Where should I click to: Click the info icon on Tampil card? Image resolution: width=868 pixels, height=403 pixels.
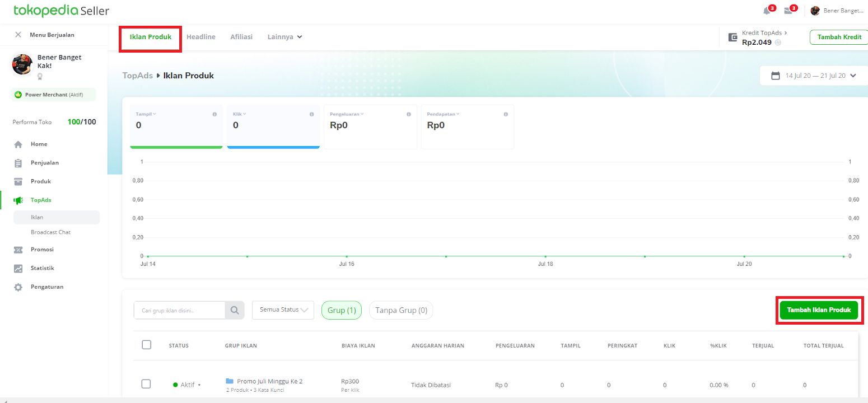215,114
